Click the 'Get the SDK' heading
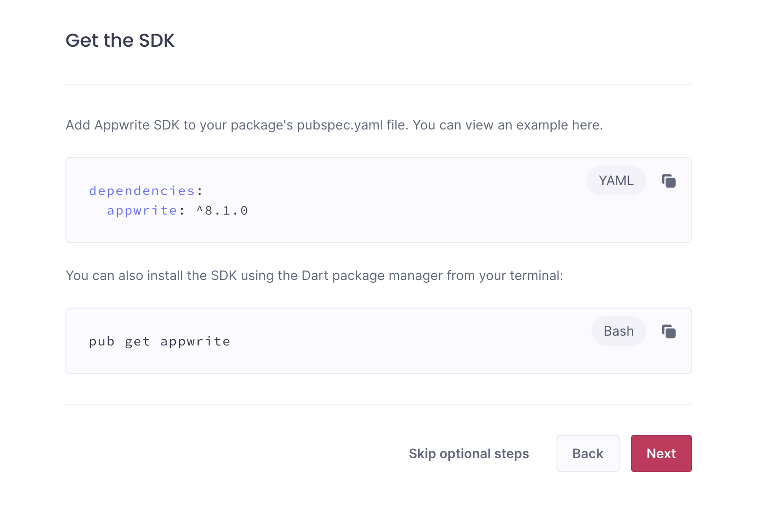 point(120,41)
